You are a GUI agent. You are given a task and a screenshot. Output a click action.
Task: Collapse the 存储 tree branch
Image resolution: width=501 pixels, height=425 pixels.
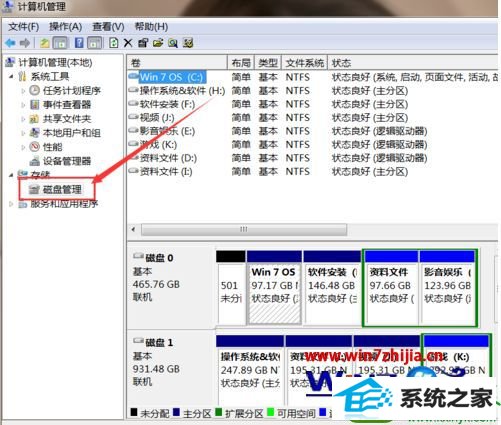click(11, 175)
